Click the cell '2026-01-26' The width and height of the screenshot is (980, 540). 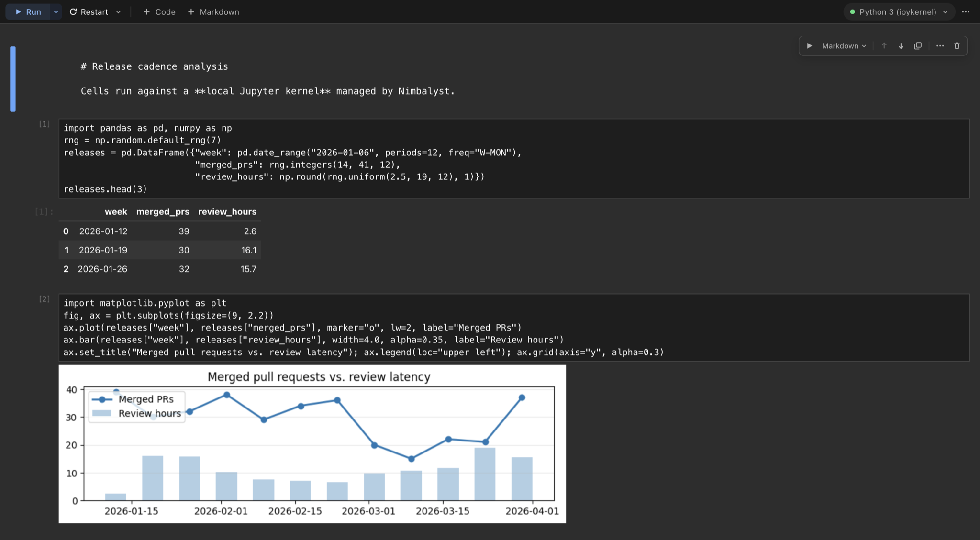coord(102,269)
